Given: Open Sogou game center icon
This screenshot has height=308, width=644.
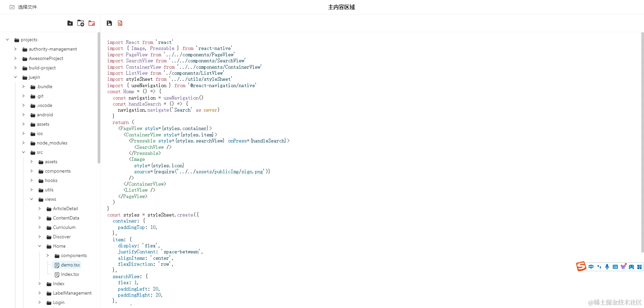Looking at the screenshot, I should [x=632, y=267].
